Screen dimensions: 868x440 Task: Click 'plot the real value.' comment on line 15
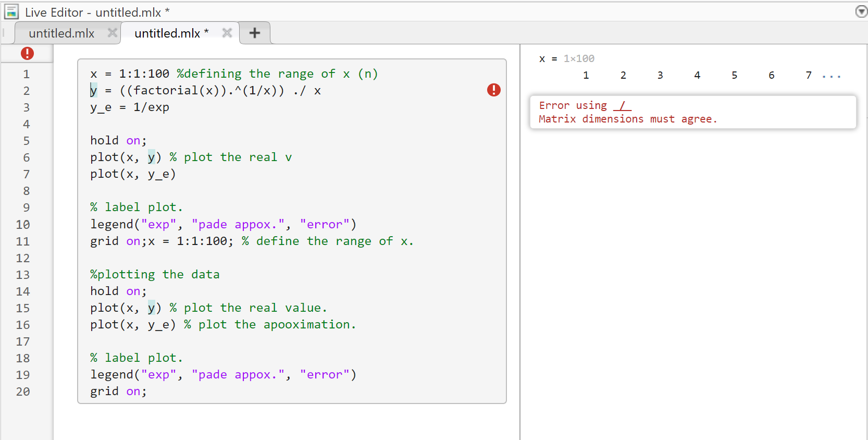pyautogui.click(x=248, y=308)
